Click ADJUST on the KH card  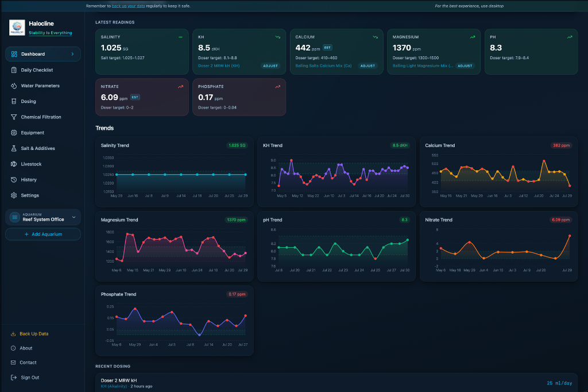pyautogui.click(x=270, y=66)
